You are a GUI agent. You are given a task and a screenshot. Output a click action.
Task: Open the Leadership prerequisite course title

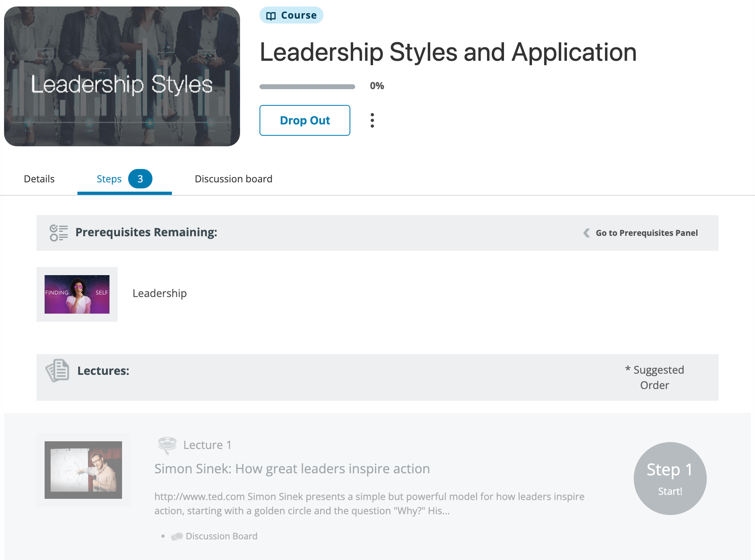160,293
